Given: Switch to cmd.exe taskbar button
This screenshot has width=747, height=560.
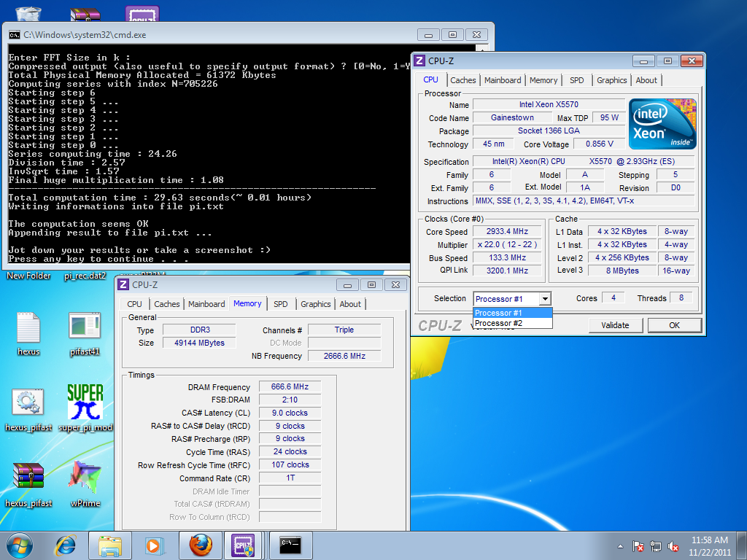Looking at the screenshot, I should [290, 545].
